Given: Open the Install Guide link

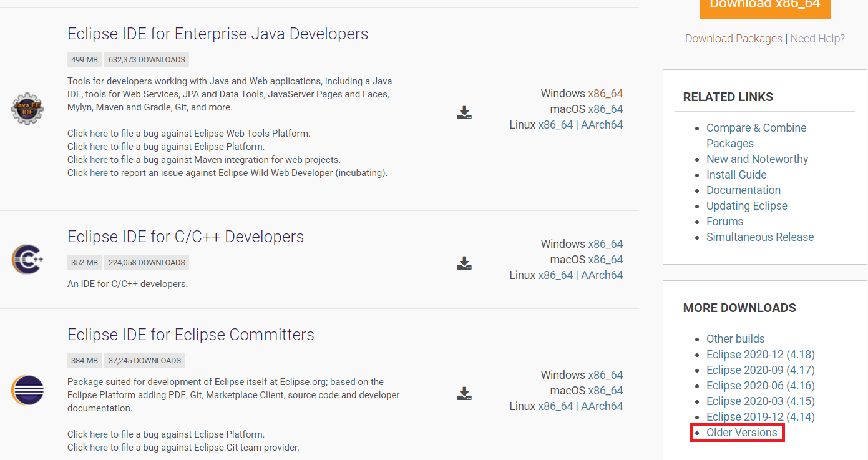Looking at the screenshot, I should (x=736, y=175).
